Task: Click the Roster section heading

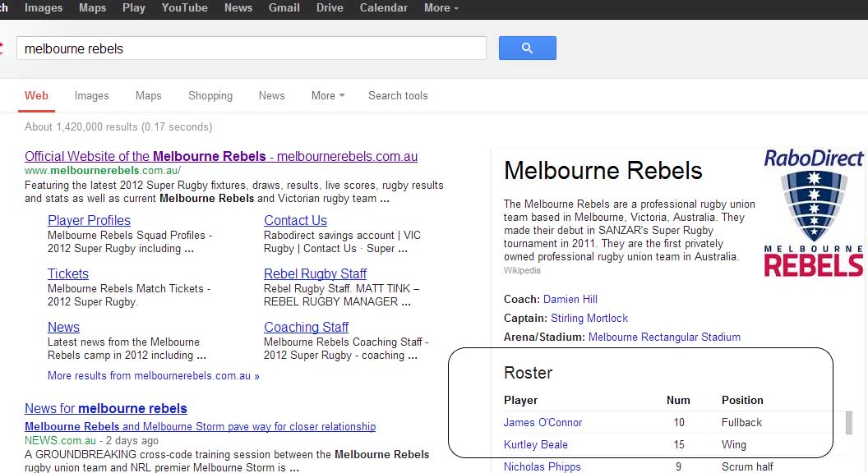Action: coord(528,373)
